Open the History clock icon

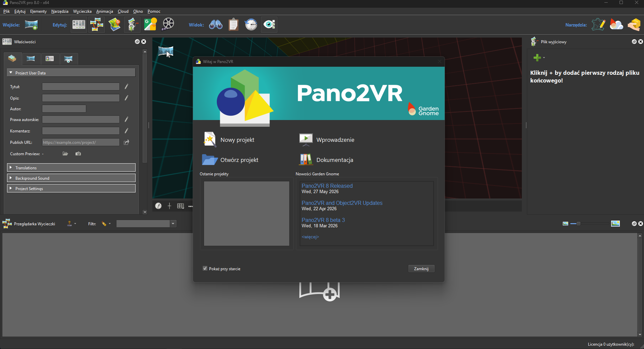(251, 25)
